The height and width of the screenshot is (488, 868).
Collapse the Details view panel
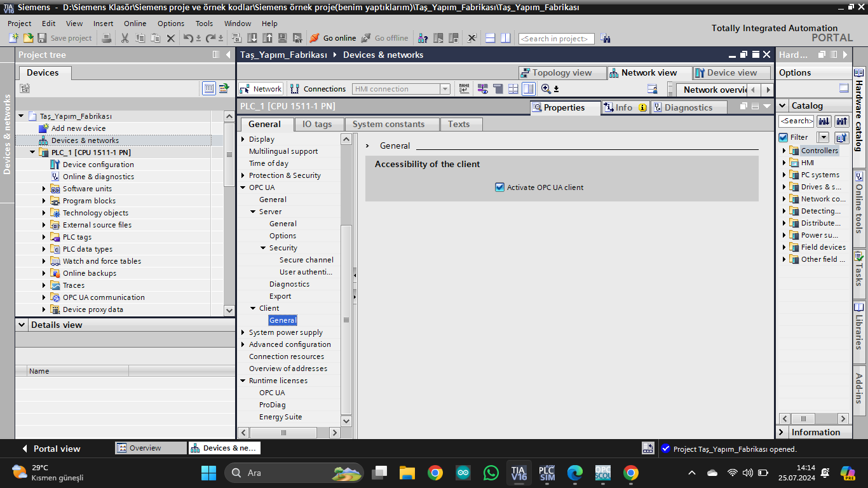[22, 325]
